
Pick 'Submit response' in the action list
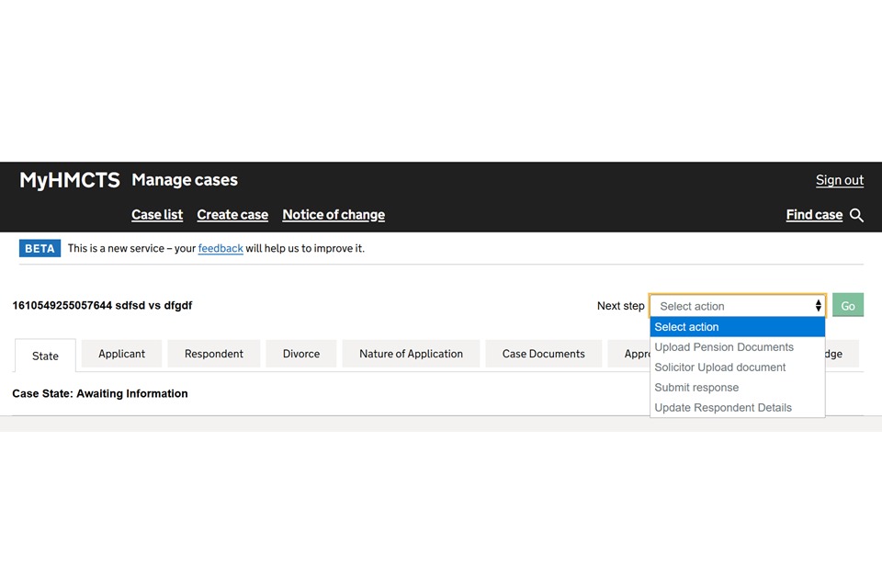pos(696,388)
